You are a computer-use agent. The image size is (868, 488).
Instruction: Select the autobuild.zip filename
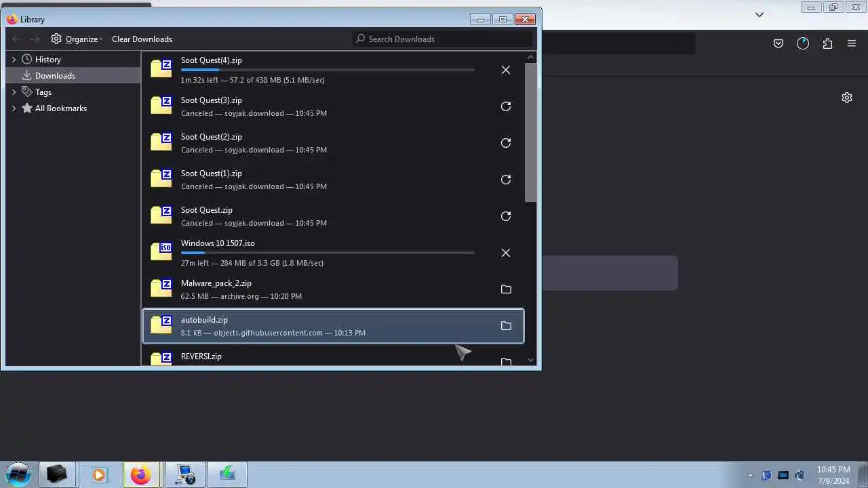click(204, 320)
